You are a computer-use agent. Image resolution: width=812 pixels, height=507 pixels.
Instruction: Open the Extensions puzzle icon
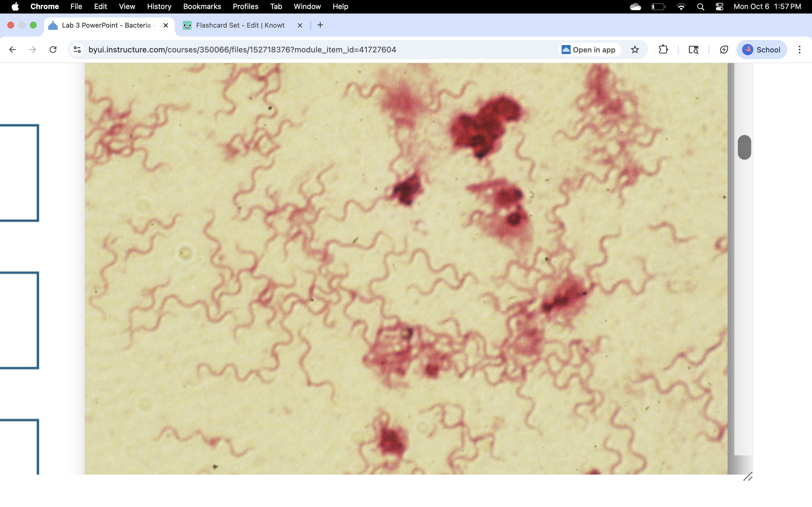point(663,50)
